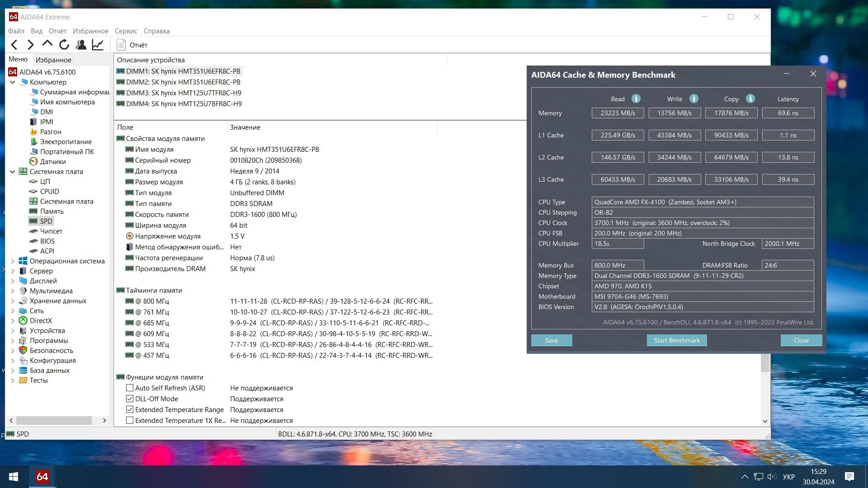
Task: Click the sidebar scrollbar right arrow
Action: [x=104, y=420]
